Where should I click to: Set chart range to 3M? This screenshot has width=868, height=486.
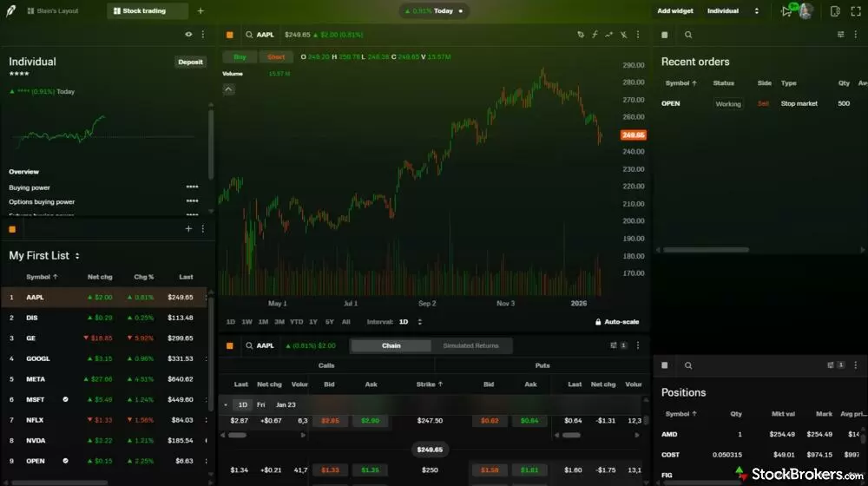tap(279, 322)
